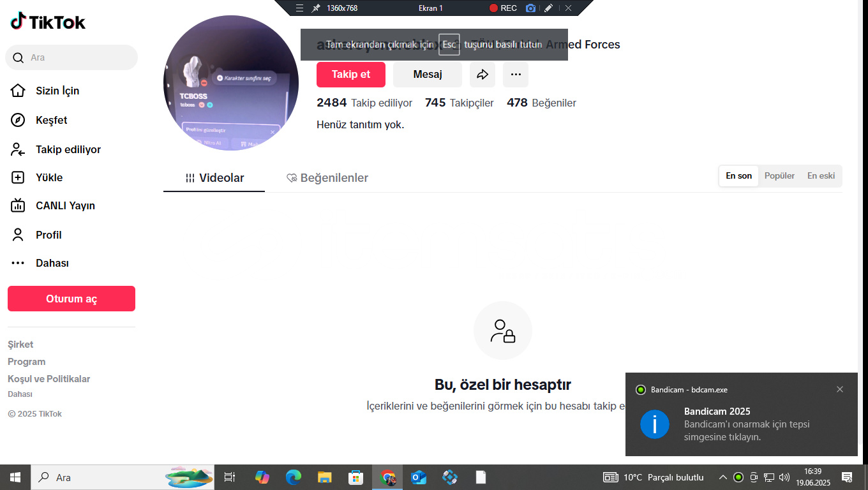Toggle the Bandicam pin icon
The width and height of the screenshot is (868, 490).
coord(316,8)
